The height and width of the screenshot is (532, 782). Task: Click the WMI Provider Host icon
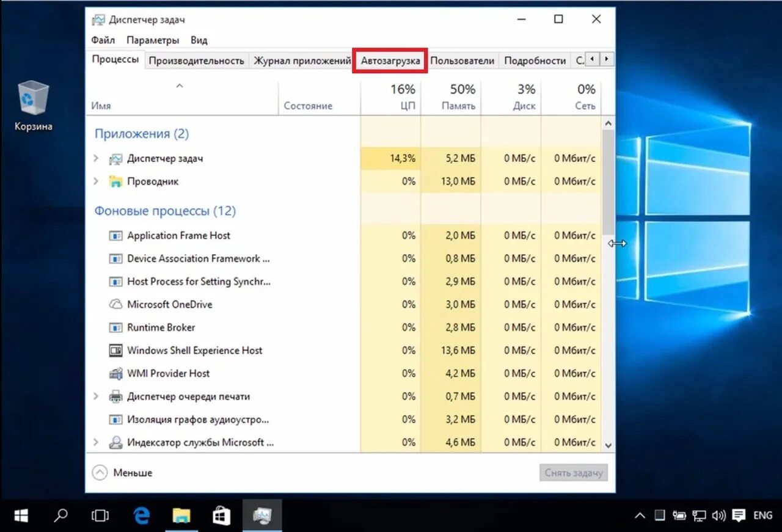(115, 373)
